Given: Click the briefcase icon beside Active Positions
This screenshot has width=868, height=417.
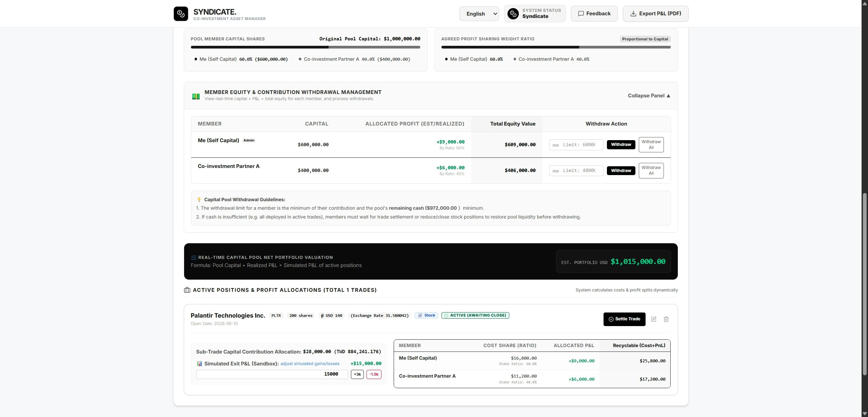Looking at the screenshot, I should (x=187, y=290).
